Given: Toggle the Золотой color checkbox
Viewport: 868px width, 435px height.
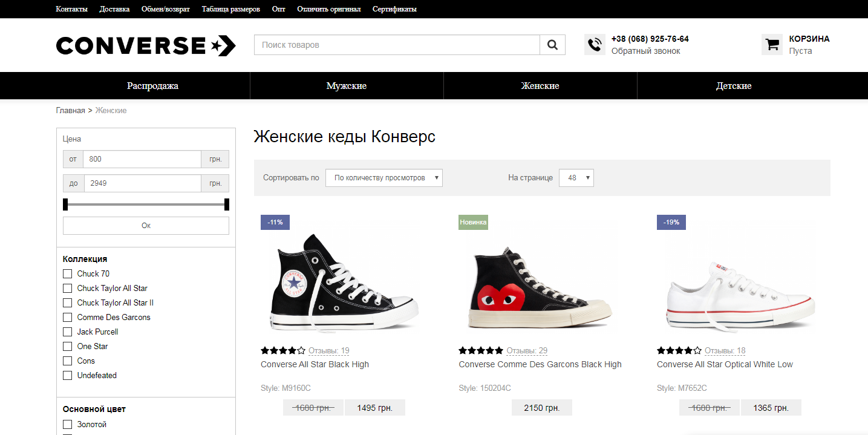Looking at the screenshot, I should (x=68, y=424).
